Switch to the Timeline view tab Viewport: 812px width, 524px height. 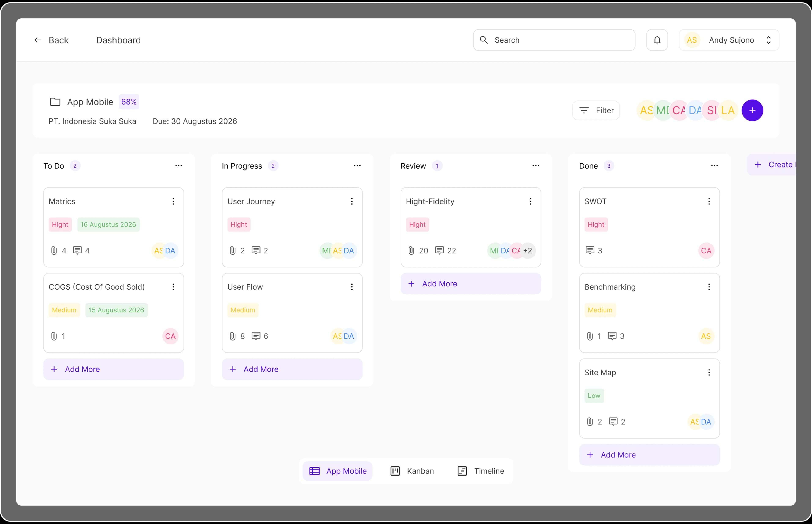(x=481, y=471)
